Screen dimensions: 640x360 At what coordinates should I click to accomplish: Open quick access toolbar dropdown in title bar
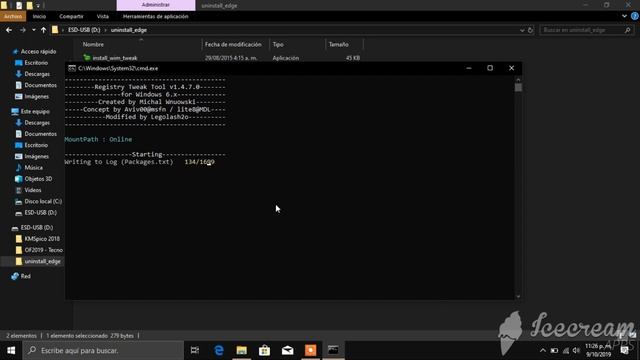(x=38, y=5)
